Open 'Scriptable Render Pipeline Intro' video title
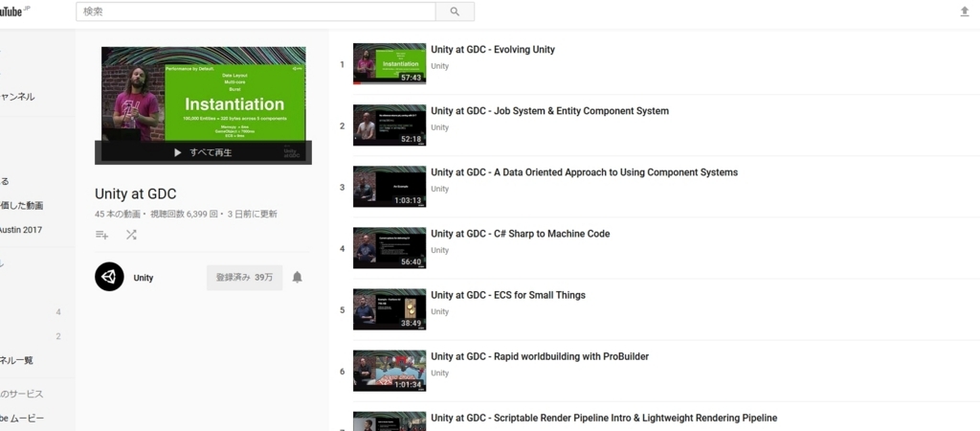This screenshot has height=431, width=980. click(604, 418)
